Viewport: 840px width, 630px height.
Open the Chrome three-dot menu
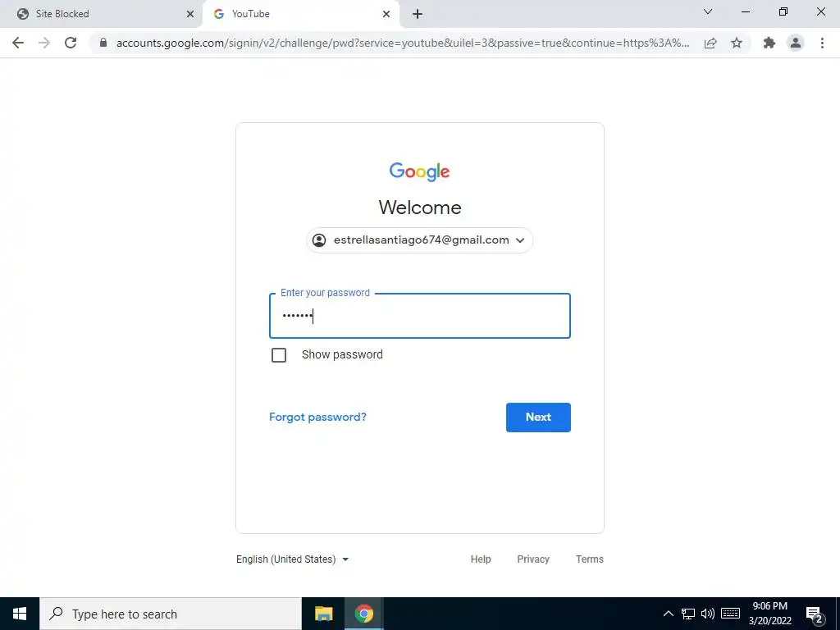pyautogui.click(x=822, y=43)
